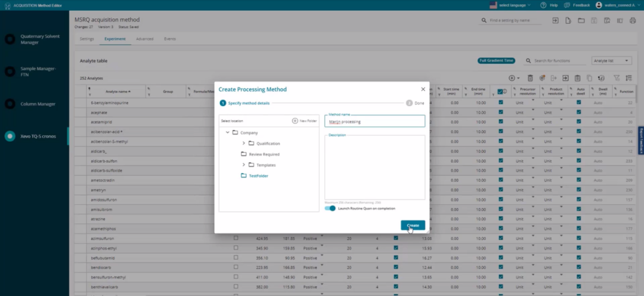Click the Feedback icon in the header
This screenshot has width=644, height=296.
point(567,5)
